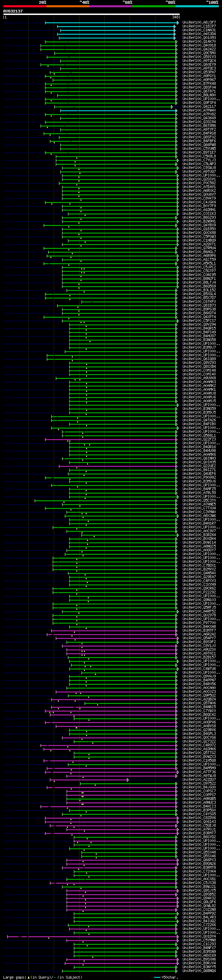Click the UniRef100_Q9P5U2 label
This screenshot has width=222, height=980.
point(199,695)
